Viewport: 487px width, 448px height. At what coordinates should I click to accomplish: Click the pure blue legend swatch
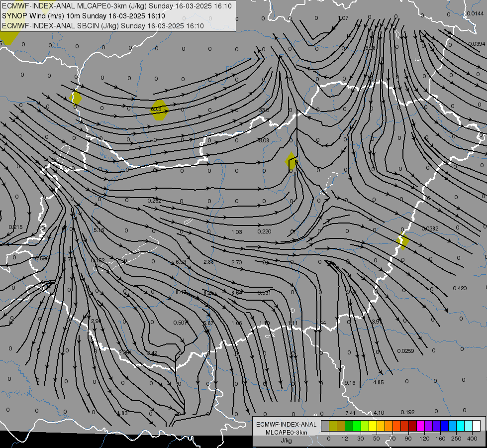tap(444, 426)
